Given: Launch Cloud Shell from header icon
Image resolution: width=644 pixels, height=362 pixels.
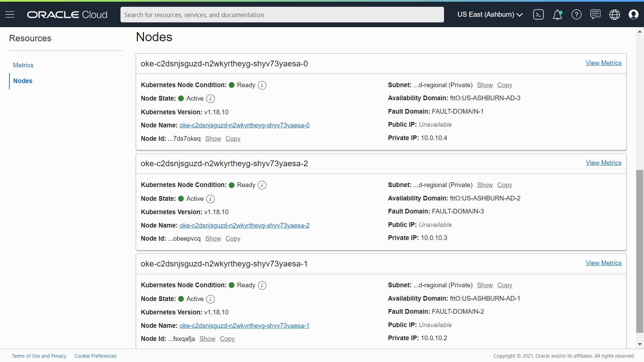Looking at the screenshot, I should (538, 14).
